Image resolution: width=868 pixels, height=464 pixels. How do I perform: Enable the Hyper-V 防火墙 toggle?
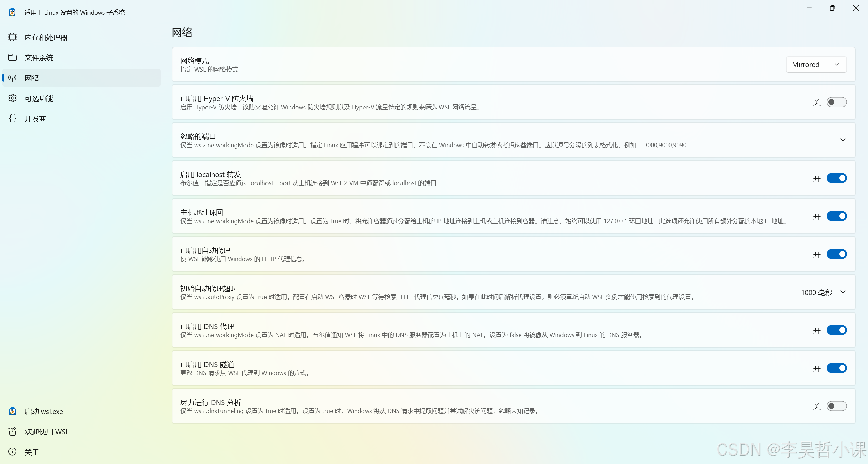click(836, 102)
